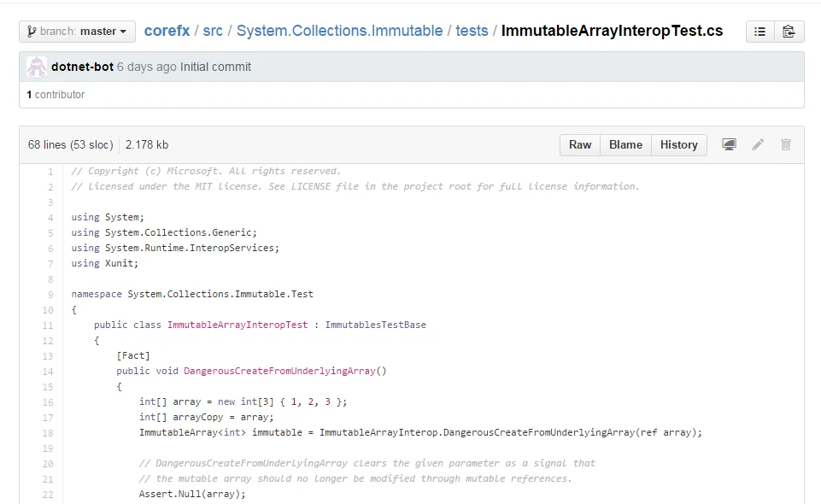Click the Raw button
821x504 pixels.
579,144
